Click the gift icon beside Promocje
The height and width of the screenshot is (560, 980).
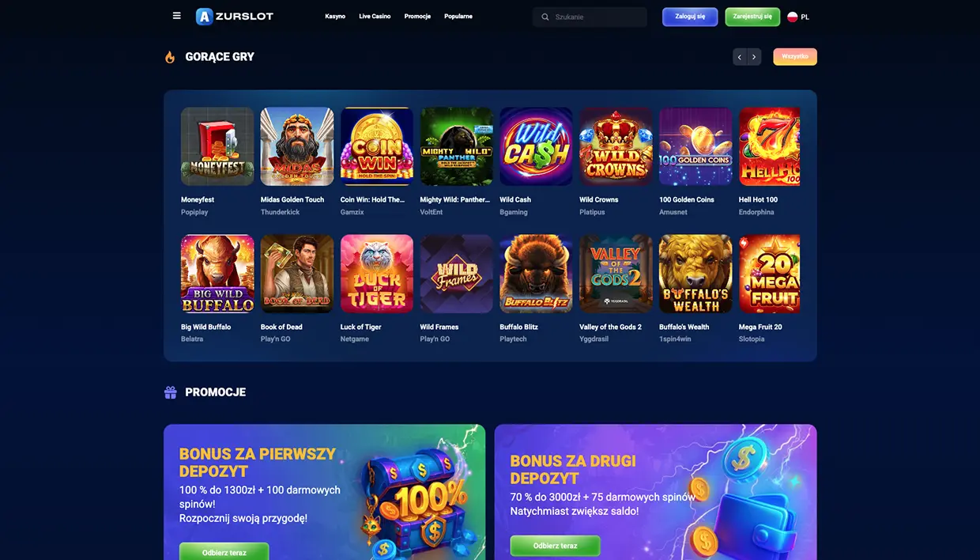tap(170, 392)
